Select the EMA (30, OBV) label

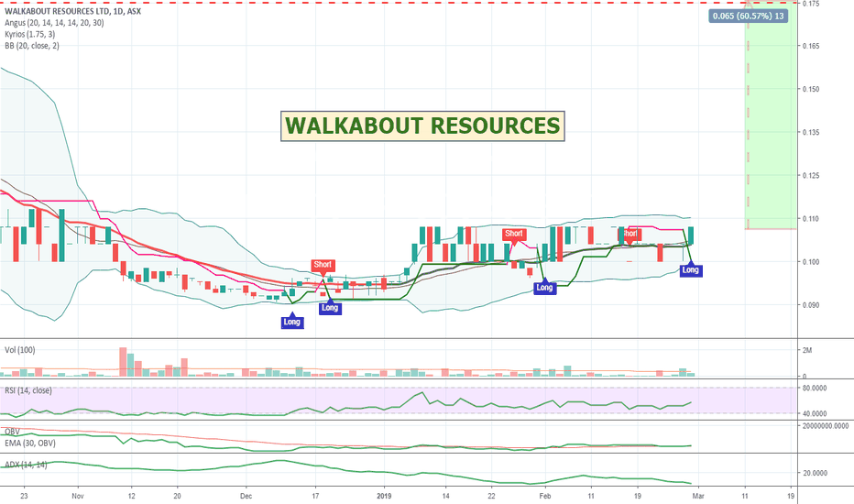(x=30, y=443)
